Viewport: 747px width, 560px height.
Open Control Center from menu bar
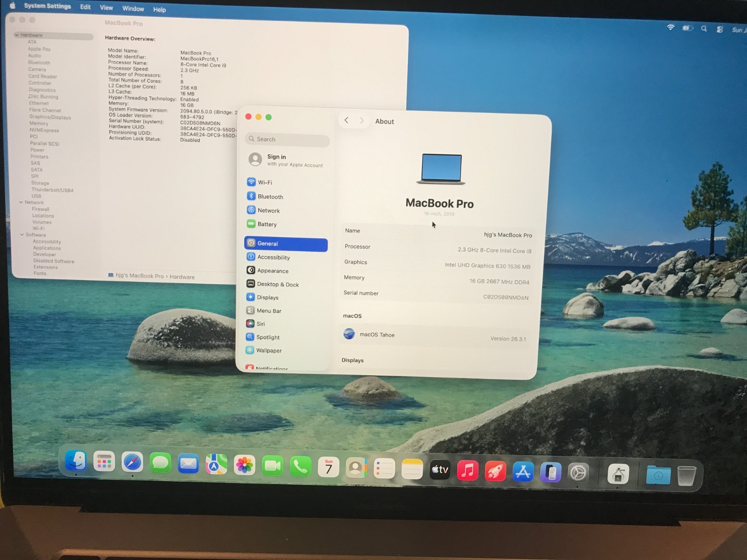[720, 29]
